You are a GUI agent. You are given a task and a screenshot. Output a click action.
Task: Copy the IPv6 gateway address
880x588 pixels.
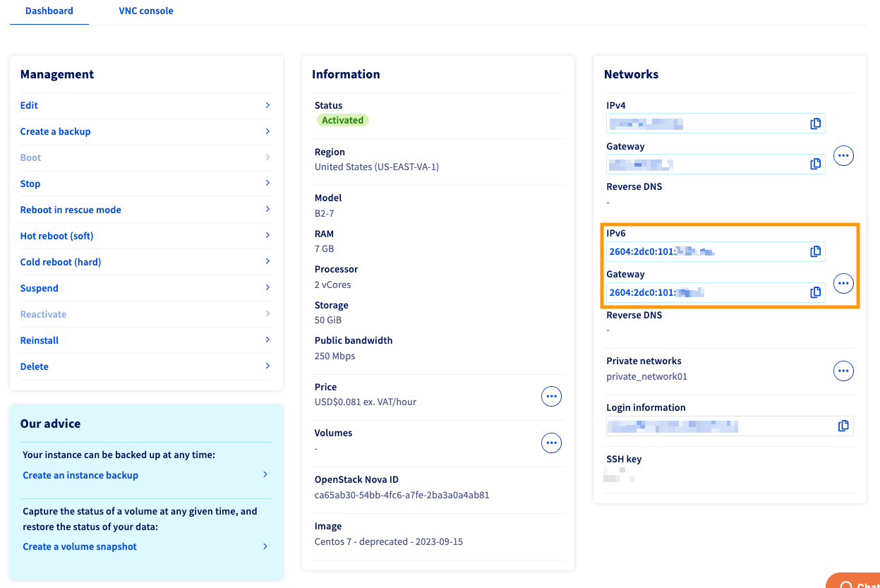tap(816, 292)
